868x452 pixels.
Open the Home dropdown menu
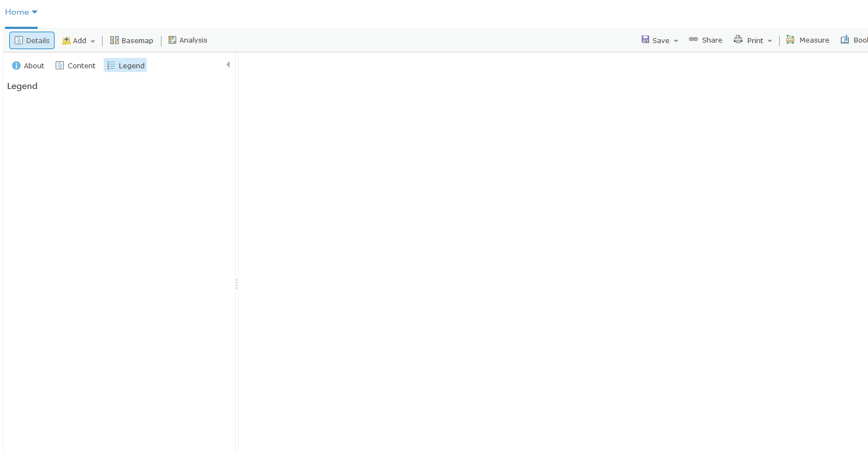coord(21,12)
